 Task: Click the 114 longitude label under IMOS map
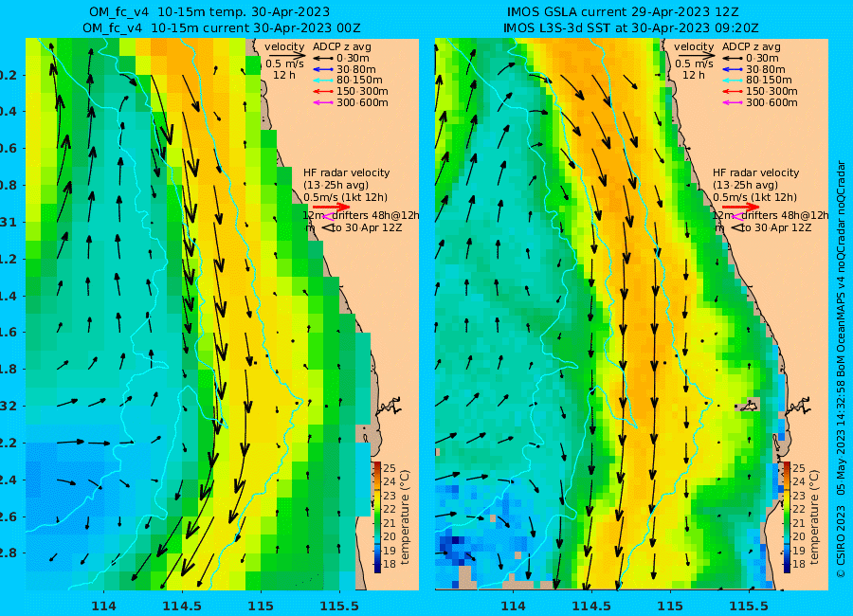(513, 606)
